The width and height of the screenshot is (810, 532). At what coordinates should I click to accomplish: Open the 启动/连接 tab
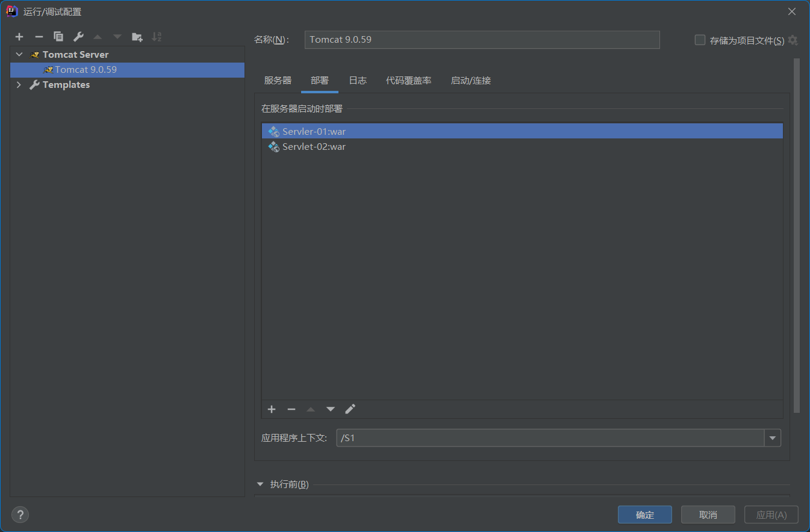point(470,81)
